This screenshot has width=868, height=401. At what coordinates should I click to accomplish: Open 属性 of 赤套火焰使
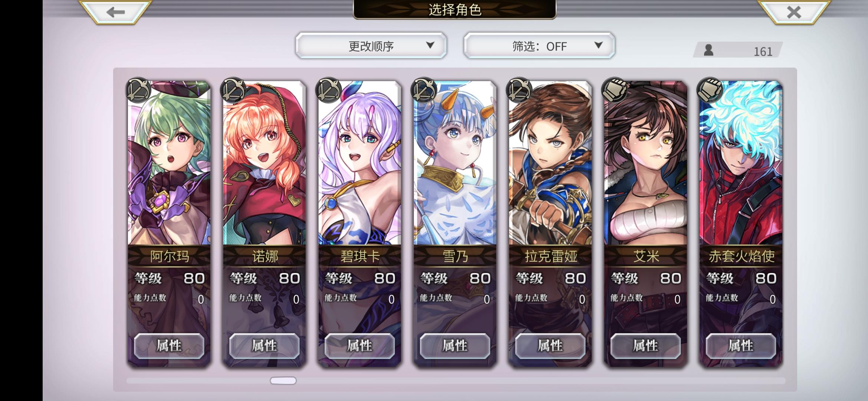coord(741,346)
